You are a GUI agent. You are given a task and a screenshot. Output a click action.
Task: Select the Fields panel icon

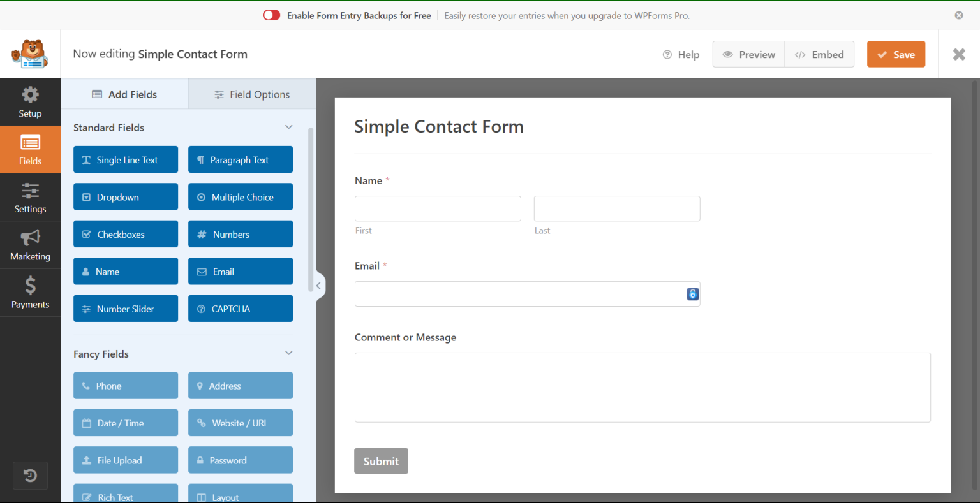tap(30, 149)
